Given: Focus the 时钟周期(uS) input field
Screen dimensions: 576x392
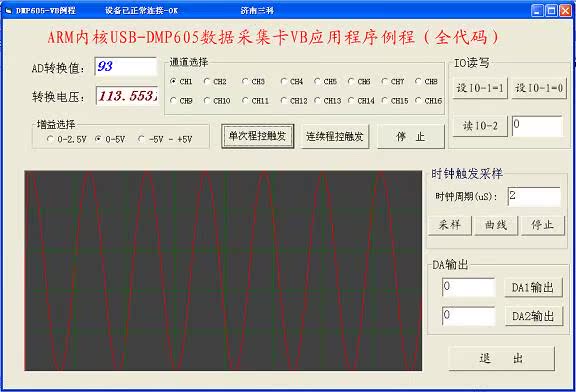Looking at the screenshot, I should coord(534,196).
